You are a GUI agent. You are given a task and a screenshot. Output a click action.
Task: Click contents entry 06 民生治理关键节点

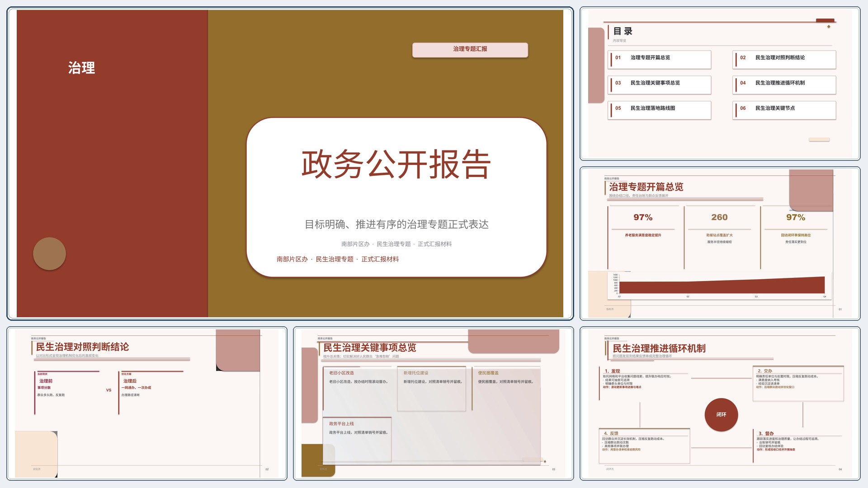coord(784,110)
